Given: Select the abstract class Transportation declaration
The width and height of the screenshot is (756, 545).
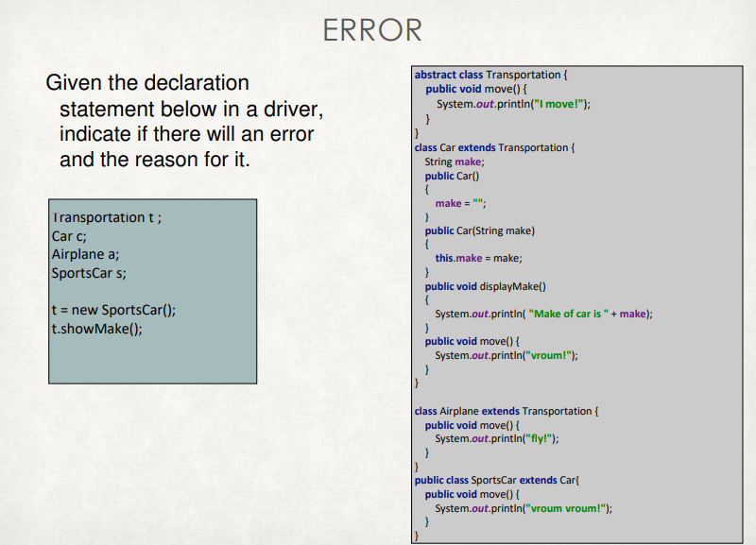Looking at the screenshot, I should click(488, 74).
